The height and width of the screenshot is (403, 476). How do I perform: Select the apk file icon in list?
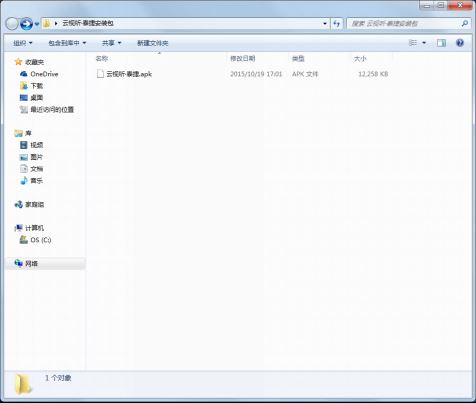pos(100,74)
